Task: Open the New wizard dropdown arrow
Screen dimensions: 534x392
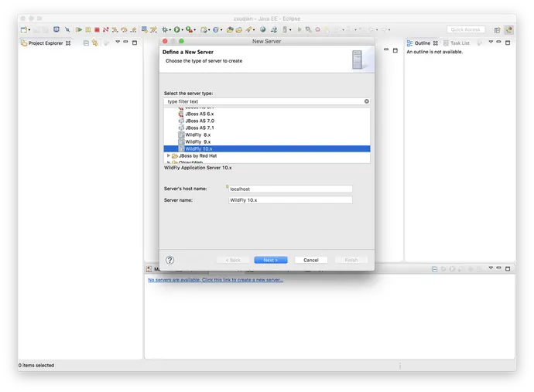Action: tap(29, 30)
